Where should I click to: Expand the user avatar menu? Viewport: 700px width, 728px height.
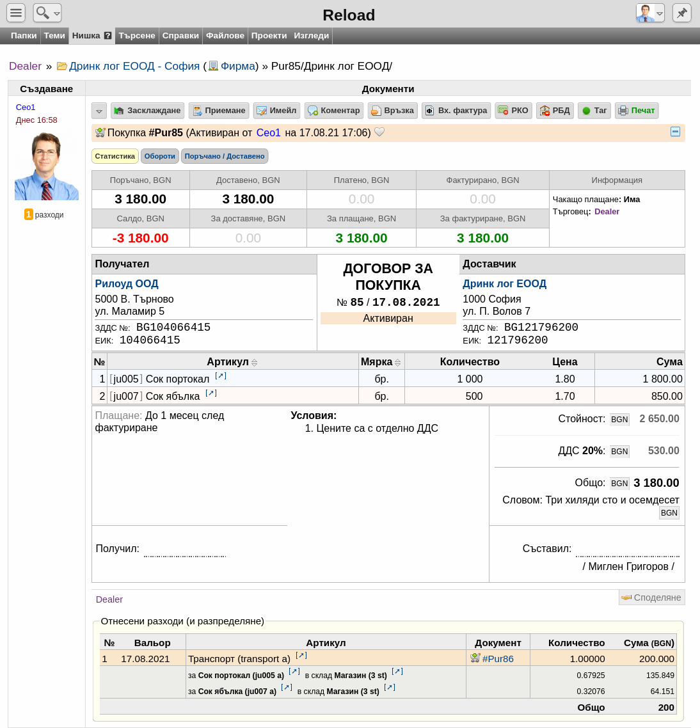click(650, 13)
